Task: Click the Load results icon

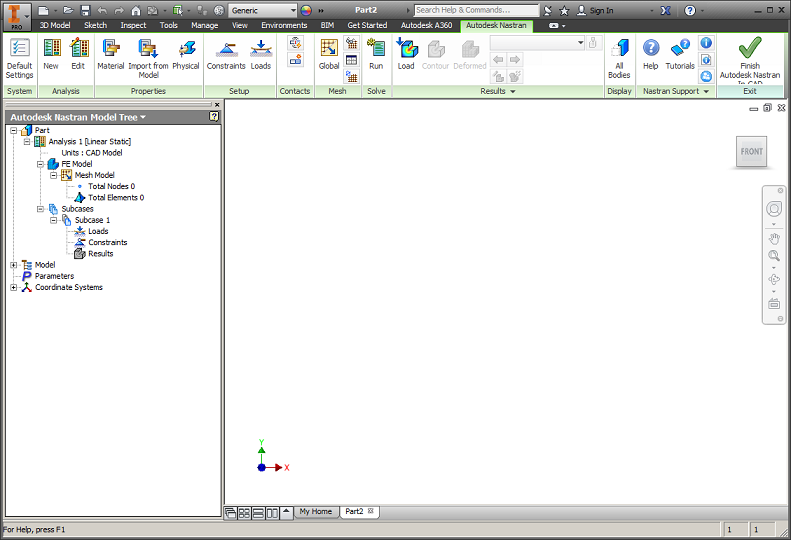Action: click(x=406, y=55)
